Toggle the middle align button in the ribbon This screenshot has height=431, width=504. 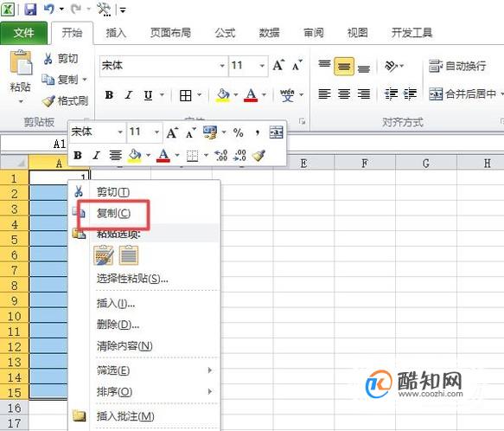(x=344, y=67)
